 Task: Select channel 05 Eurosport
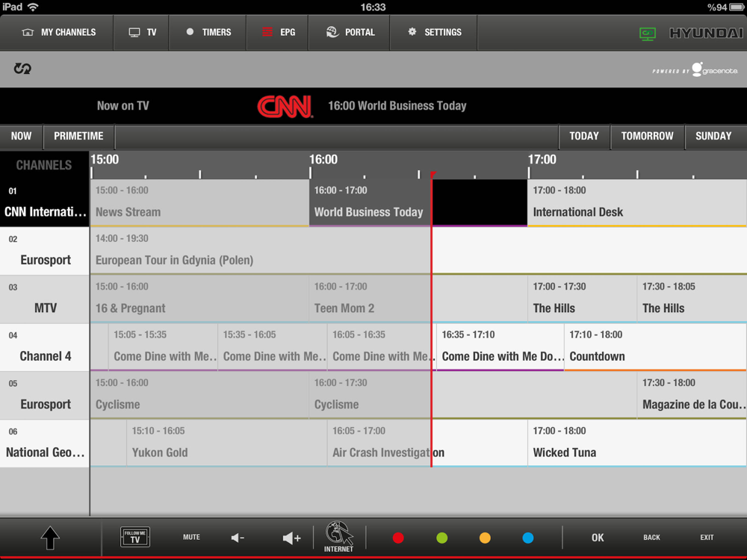pyautogui.click(x=45, y=395)
